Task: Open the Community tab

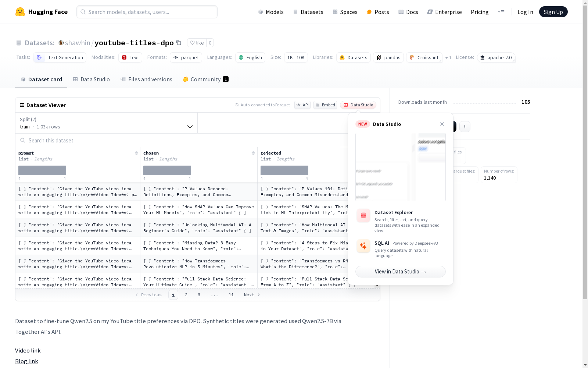Action: pos(206,79)
